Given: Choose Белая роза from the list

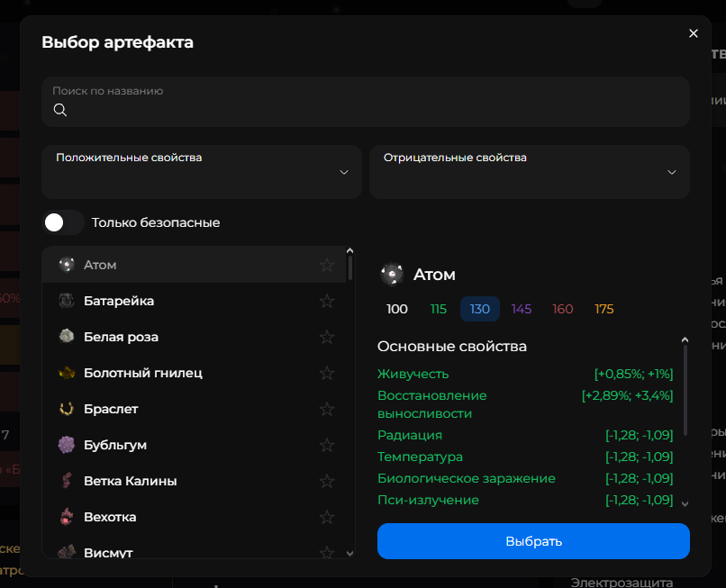Looking at the screenshot, I should point(194,337).
